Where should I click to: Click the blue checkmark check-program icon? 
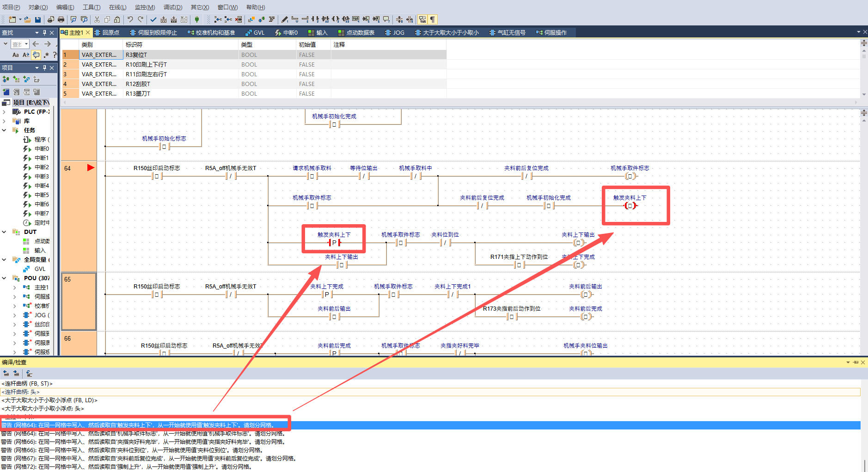[x=153, y=19]
